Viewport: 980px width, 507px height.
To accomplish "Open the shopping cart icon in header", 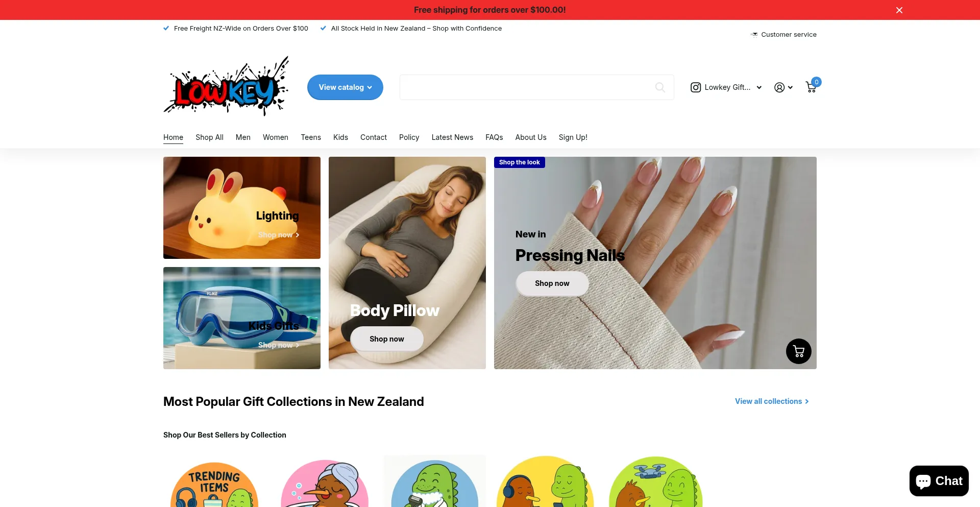I will (811, 87).
